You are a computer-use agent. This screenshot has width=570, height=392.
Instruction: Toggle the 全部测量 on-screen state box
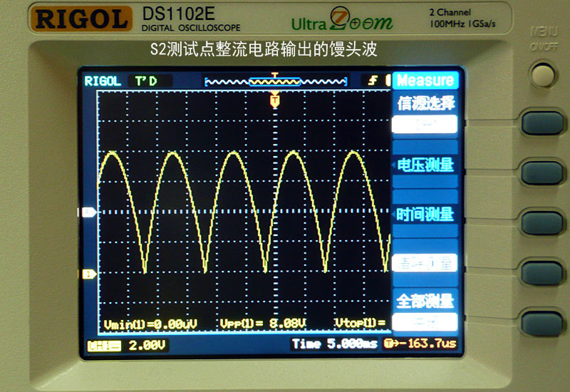pyautogui.click(x=425, y=322)
